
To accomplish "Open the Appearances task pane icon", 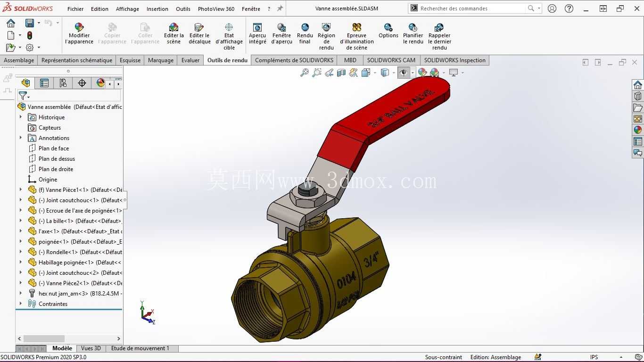I will pos(638,130).
